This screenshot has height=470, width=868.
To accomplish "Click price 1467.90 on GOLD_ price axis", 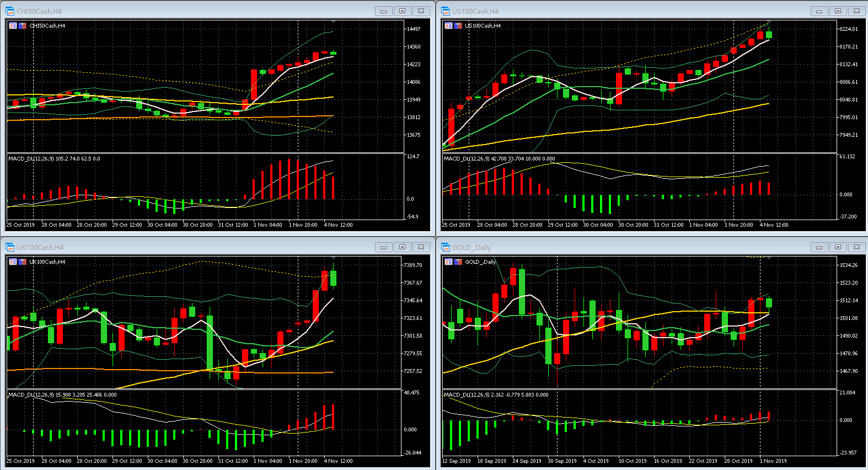I will pyautogui.click(x=849, y=371).
